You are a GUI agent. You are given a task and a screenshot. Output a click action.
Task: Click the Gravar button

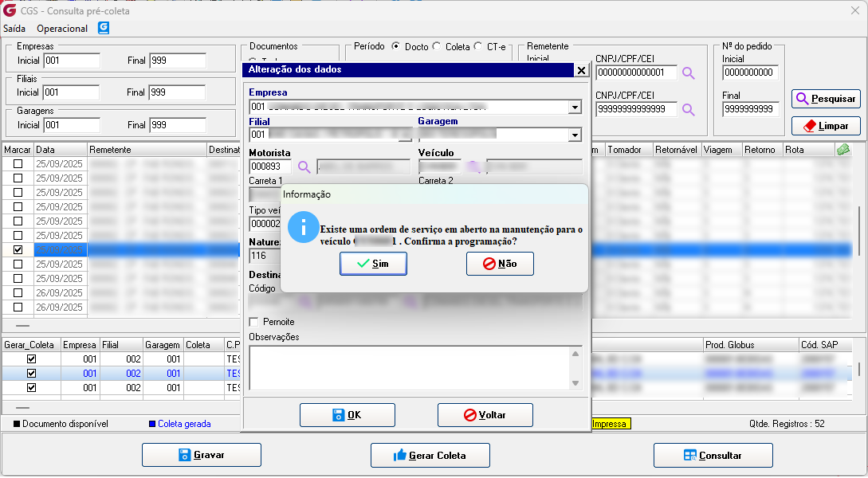point(202,456)
